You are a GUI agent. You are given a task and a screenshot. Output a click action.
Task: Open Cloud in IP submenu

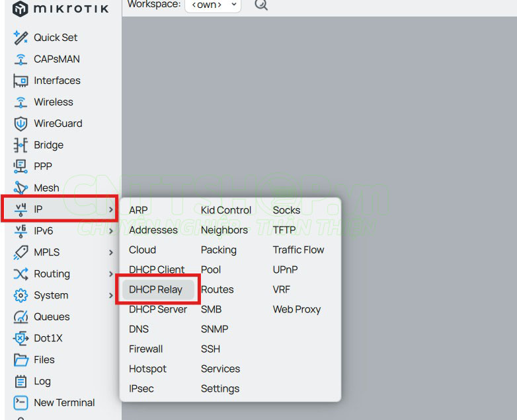pos(142,250)
